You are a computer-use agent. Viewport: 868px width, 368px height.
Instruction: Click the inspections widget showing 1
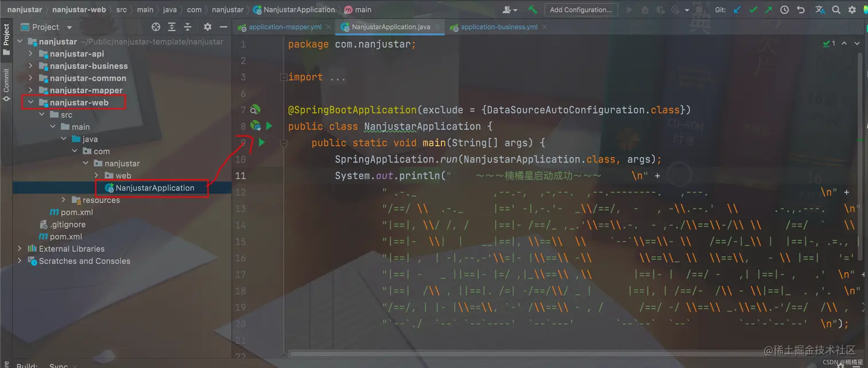pos(829,44)
